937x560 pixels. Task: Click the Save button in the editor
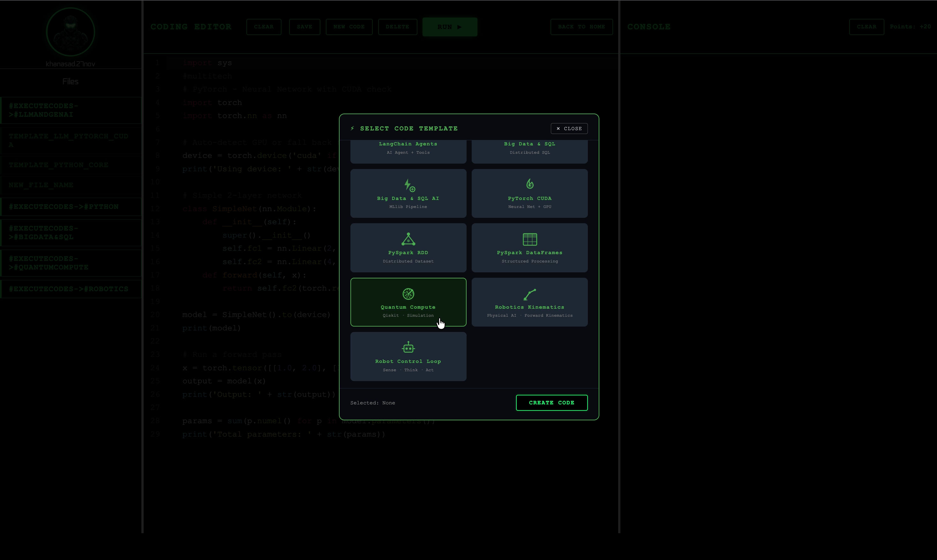pos(305,27)
